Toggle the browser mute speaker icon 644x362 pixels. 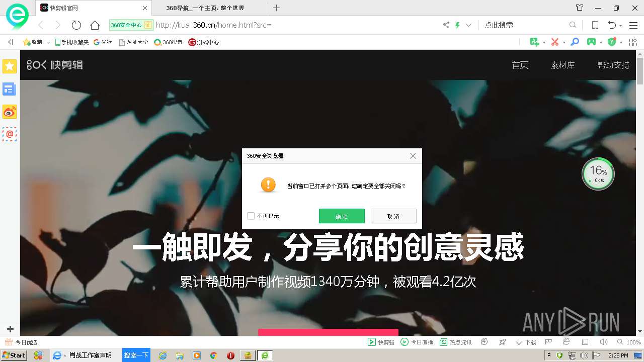click(603, 342)
